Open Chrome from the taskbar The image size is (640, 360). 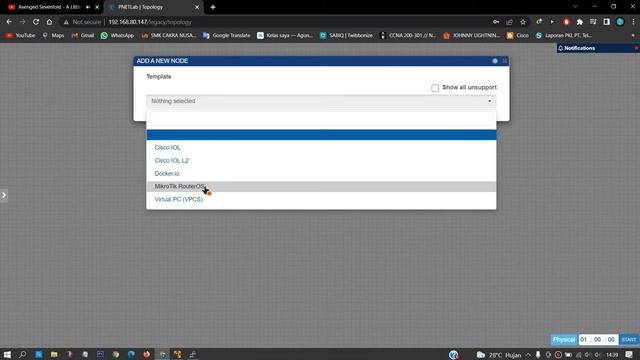[x=116, y=354]
